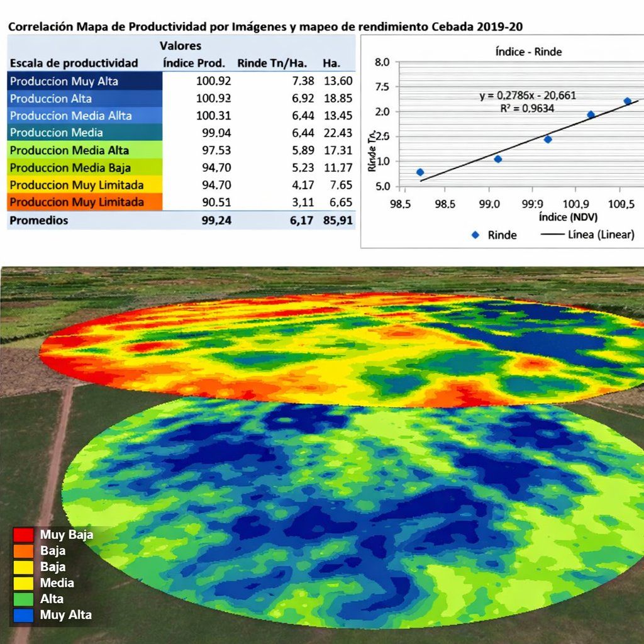Click the teal Produccion Media row label
Viewport: 644px width, 644px height.
(57, 133)
